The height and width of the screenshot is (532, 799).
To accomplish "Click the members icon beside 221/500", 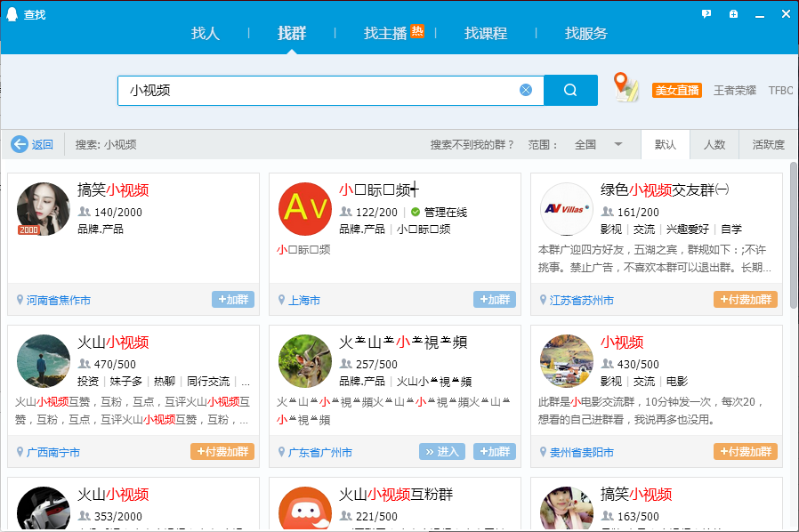I will point(346,516).
